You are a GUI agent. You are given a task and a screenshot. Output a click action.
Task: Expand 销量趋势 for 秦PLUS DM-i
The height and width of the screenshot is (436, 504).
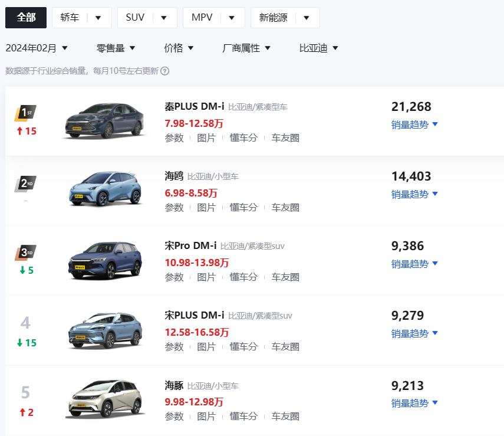pyautogui.click(x=414, y=124)
